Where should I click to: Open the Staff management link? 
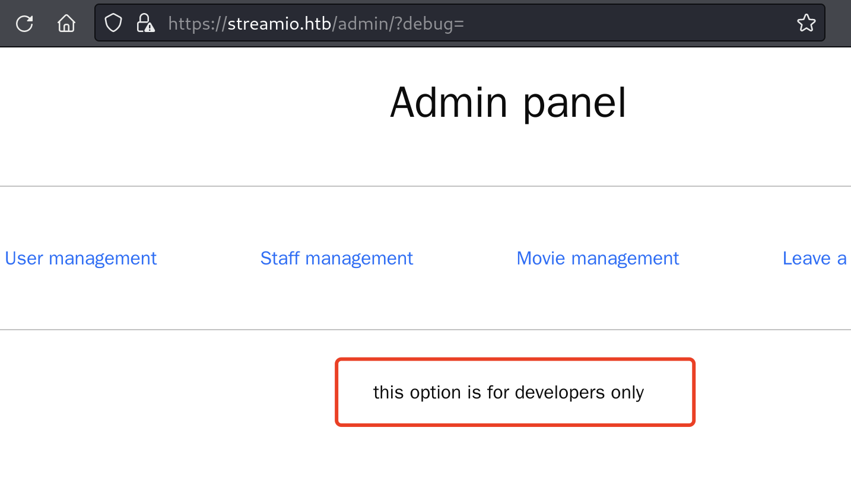(x=336, y=259)
